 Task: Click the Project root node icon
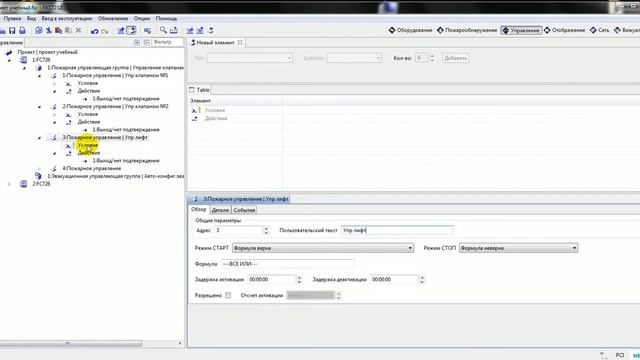click(x=9, y=52)
